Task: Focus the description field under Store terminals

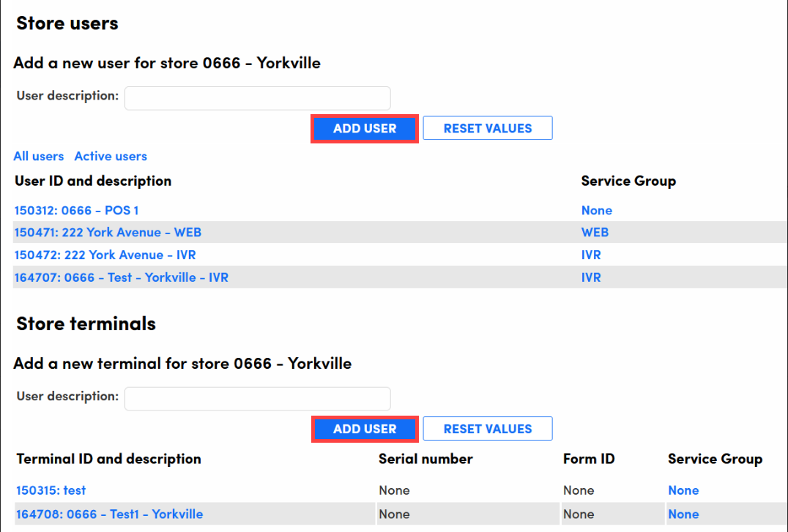Action: (x=257, y=399)
